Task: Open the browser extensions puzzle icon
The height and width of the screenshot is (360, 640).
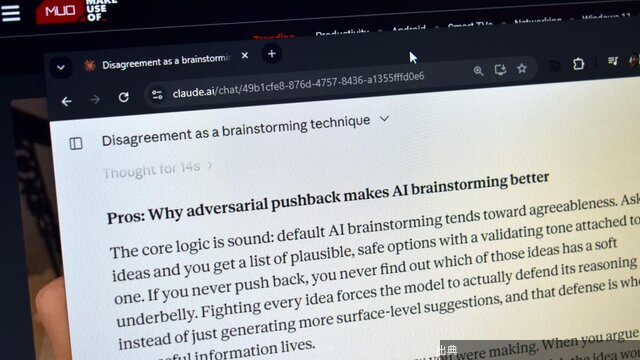Action: click(x=578, y=64)
